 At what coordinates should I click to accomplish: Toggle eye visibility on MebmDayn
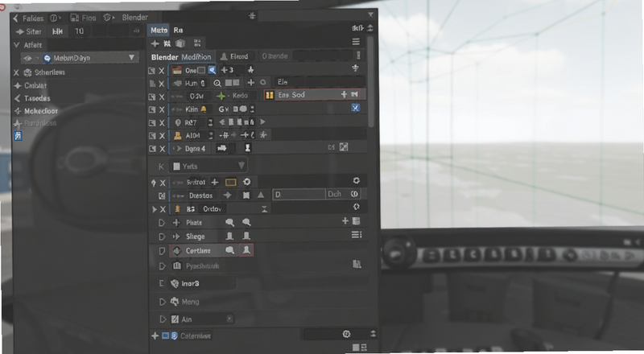point(27,58)
